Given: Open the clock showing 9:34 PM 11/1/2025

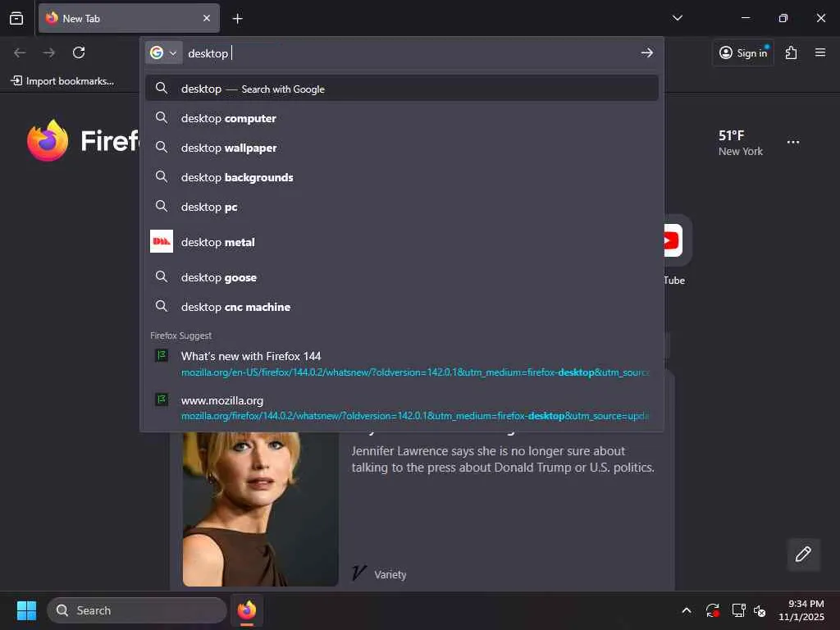Looking at the screenshot, I should point(801,610).
